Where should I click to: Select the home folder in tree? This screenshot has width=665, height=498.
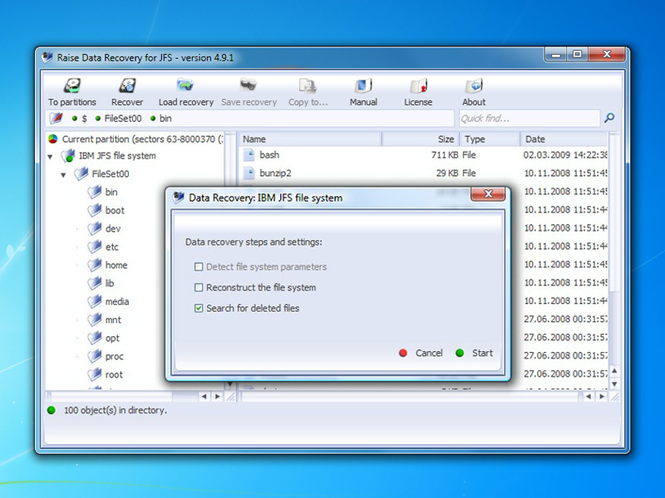107,265
